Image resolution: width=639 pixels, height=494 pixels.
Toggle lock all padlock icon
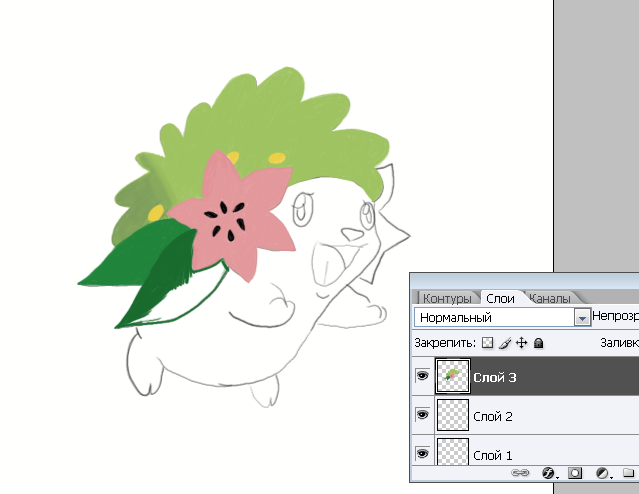[x=538, y=343]
